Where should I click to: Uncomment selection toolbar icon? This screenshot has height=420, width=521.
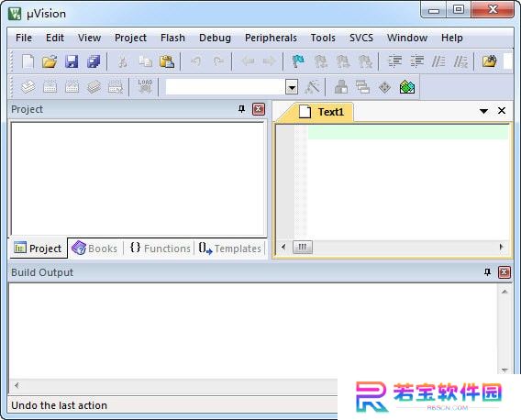(460, 61)
